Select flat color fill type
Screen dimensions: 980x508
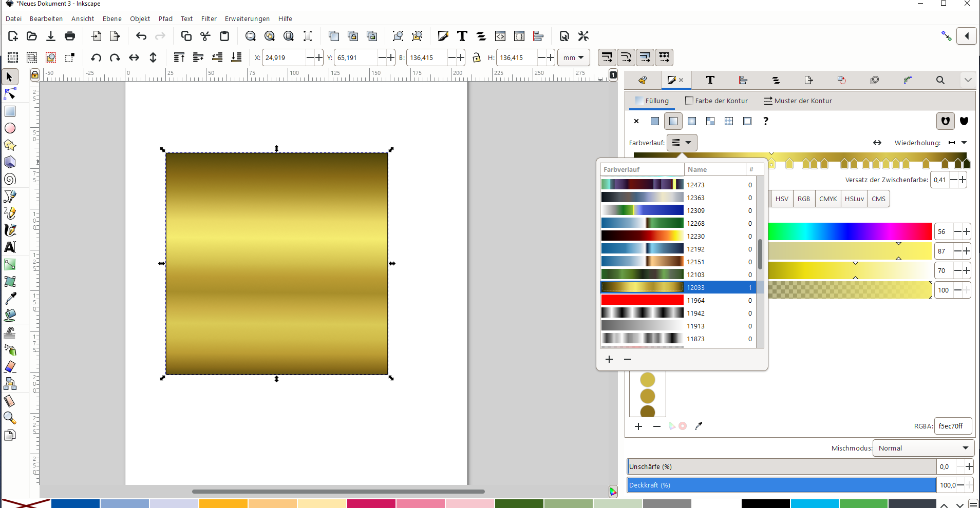pyautogui.click(x=654, y=121)
